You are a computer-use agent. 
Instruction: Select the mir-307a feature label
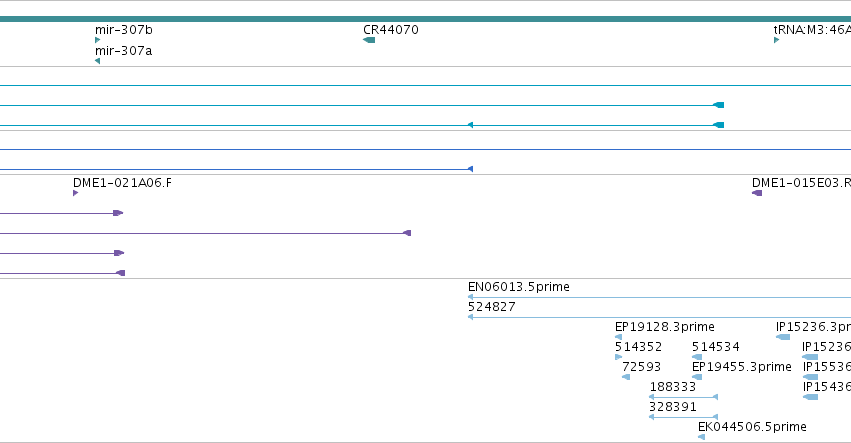[x=124, y=51]
